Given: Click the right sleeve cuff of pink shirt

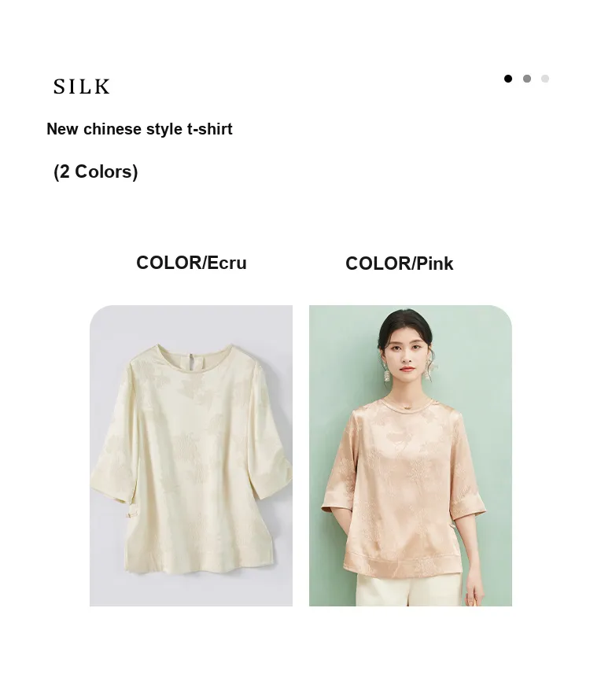Looking at the screenshot, I should [468, 510].
